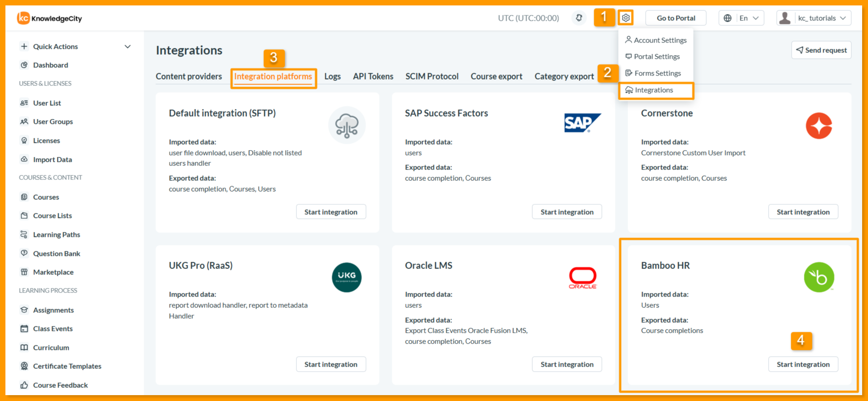
Task: Start integration for Default integration (SFTP)
Action: [x=331, y=212]
